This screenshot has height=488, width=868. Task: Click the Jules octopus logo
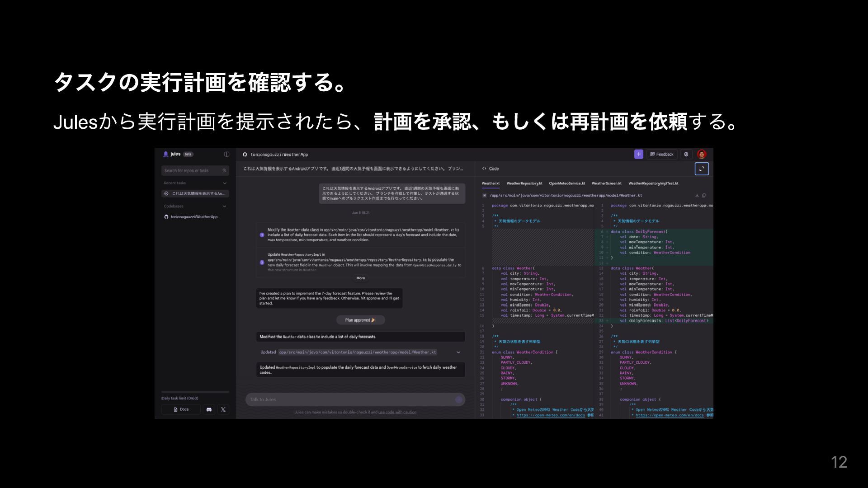(x=165, y=154)
